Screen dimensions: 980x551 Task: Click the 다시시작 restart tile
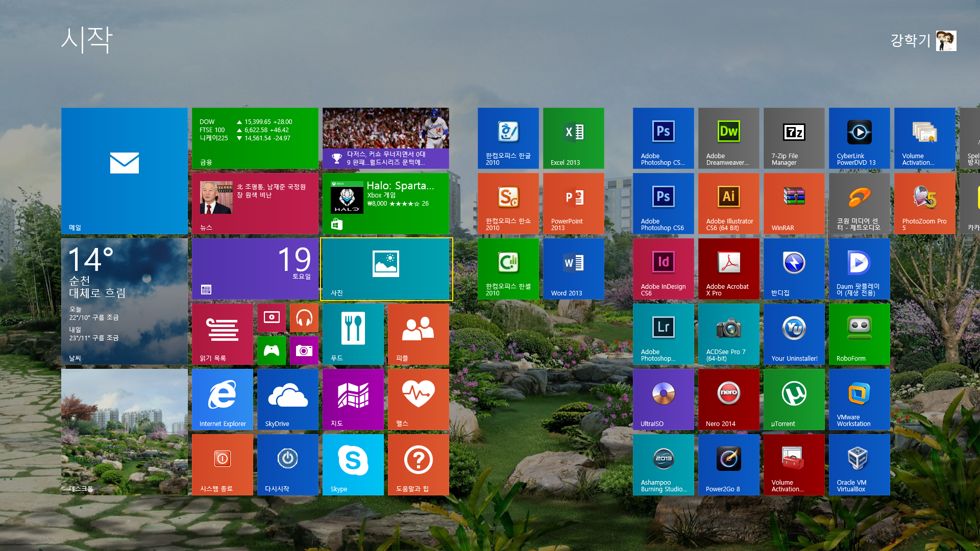coord(288,465)
